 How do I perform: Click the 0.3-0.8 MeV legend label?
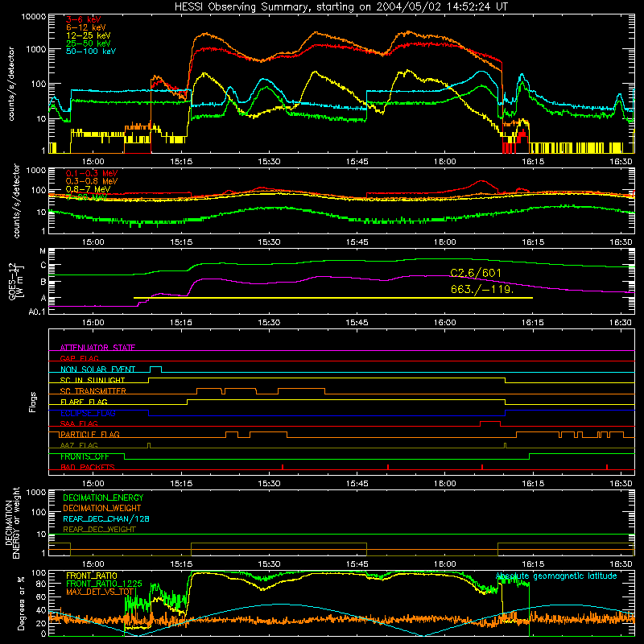(x=92, y=181)
